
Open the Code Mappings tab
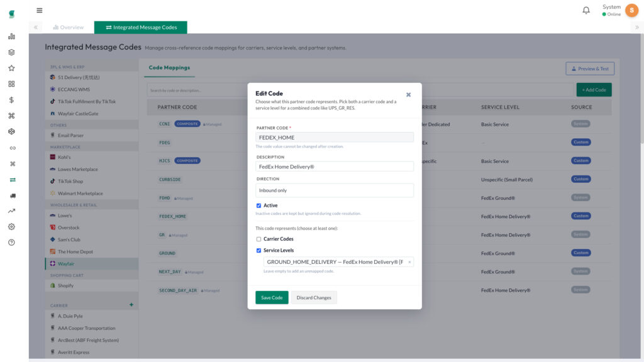(x=169, y=68)
